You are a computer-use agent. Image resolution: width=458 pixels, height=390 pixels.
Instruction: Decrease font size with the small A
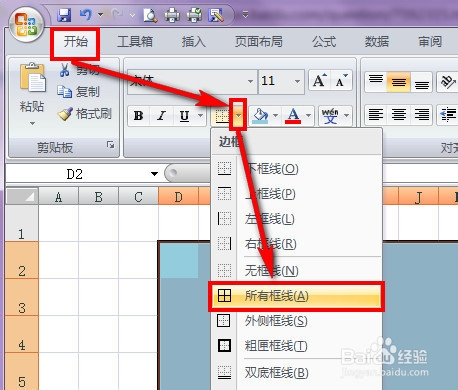[x=341, y=80]
